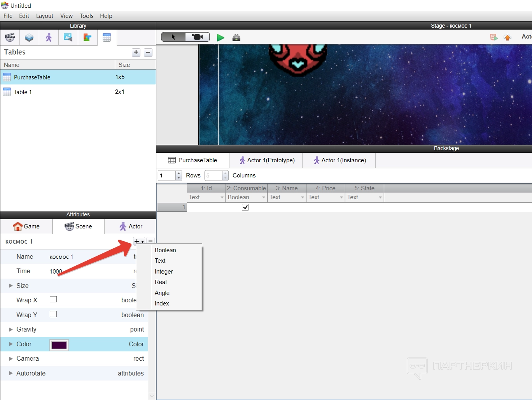This screenshot has width=532, height=400.
Task: Uncheck the Consumable checkbox in row 1
Action: point(245,207)
